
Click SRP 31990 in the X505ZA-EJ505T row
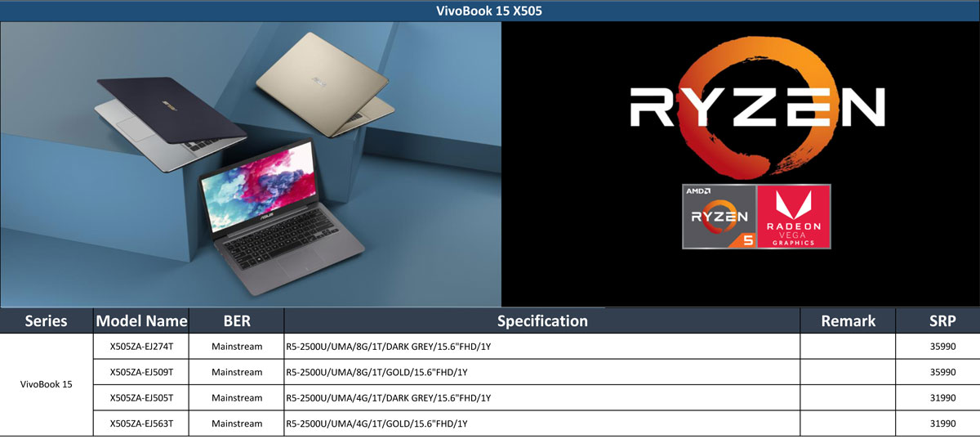point(942,397)
